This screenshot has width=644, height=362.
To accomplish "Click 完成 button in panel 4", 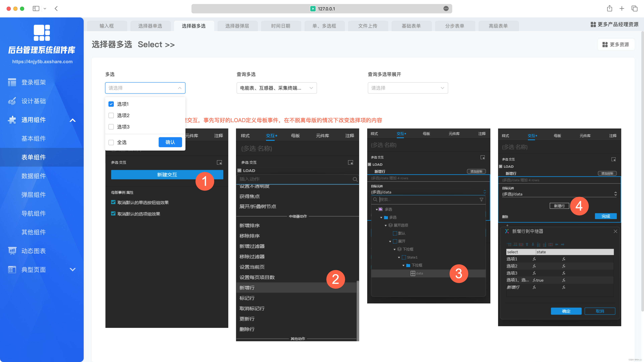I will pos(606,216).
